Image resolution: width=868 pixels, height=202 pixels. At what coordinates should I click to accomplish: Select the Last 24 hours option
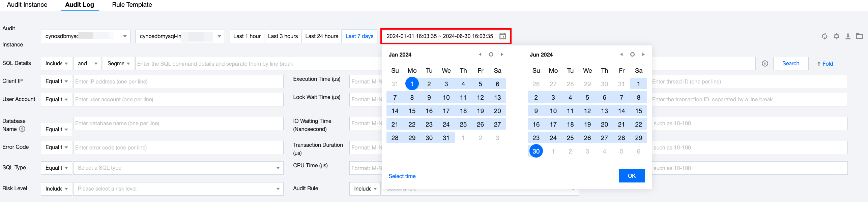click(x=321, y=36)
